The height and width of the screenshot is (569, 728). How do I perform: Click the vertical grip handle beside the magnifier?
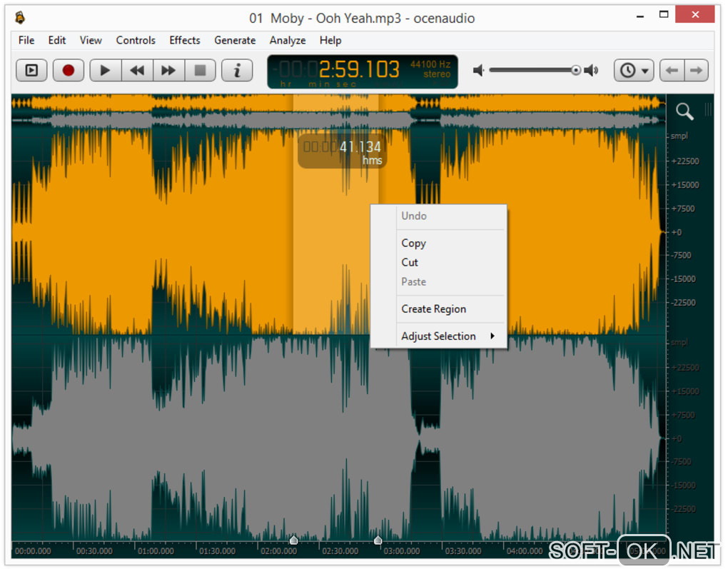click(708, 110)
